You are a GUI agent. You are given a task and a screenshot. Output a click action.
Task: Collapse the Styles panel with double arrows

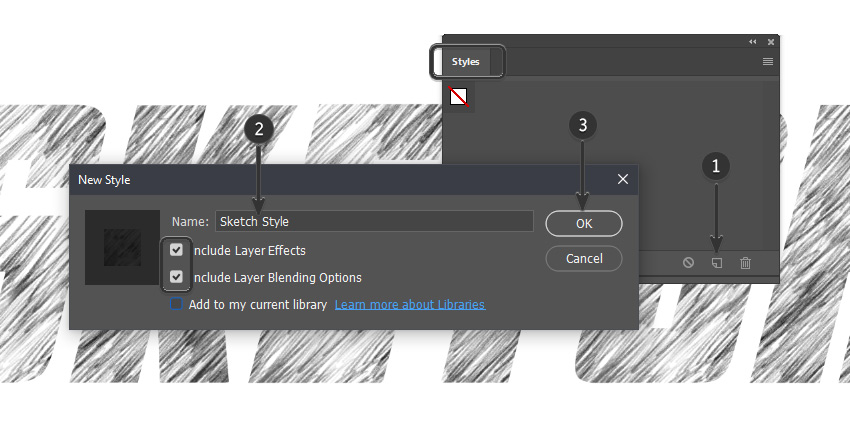752,41
